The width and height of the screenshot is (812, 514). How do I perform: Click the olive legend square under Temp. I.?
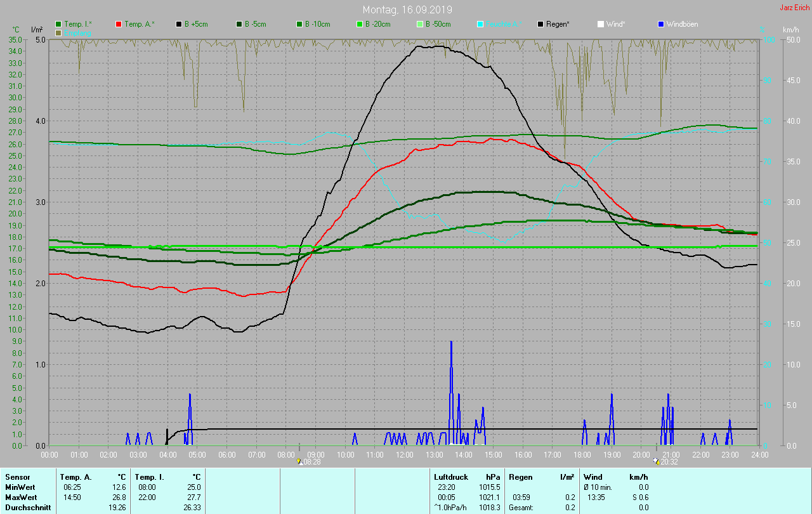pos(58,32)
